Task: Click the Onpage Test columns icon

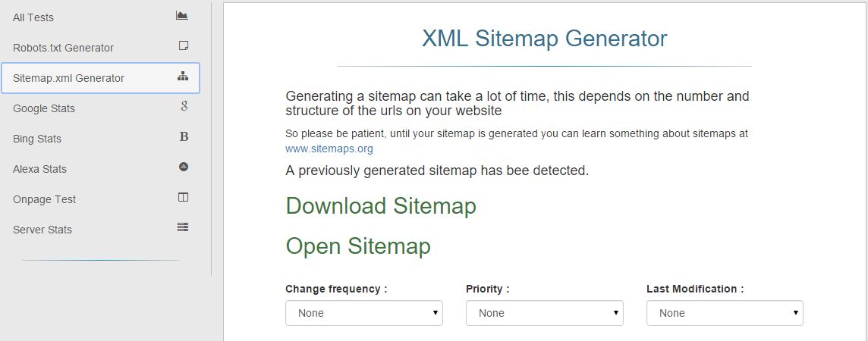Action: pos(183,197)
